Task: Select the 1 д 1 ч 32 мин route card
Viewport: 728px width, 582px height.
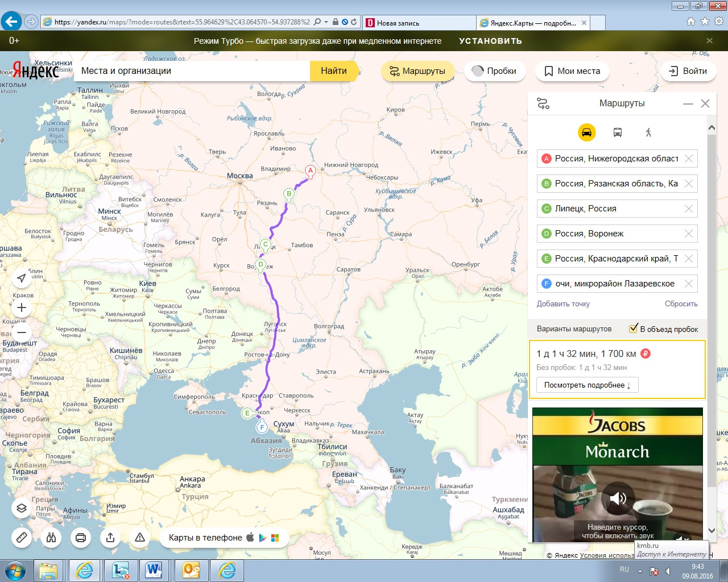Action: [x=617, y=369]
